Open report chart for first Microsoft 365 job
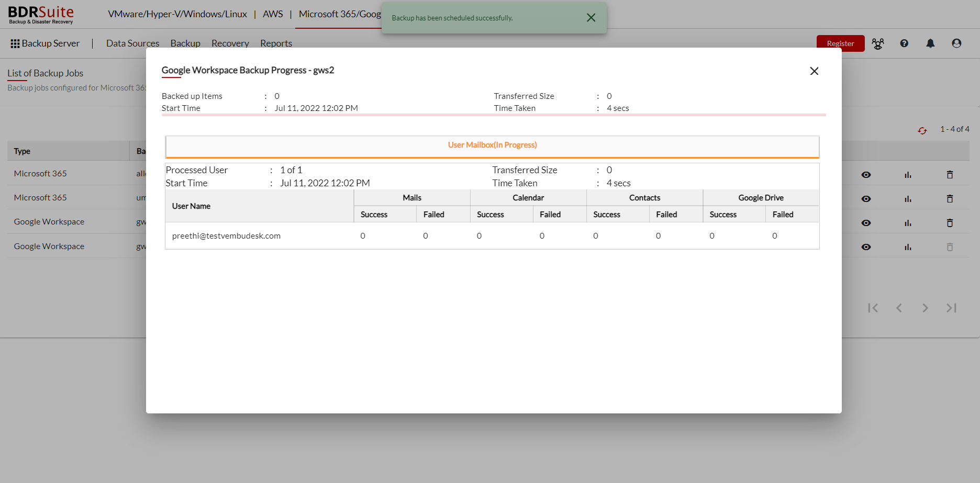The image size is (980, 483). 908,175
